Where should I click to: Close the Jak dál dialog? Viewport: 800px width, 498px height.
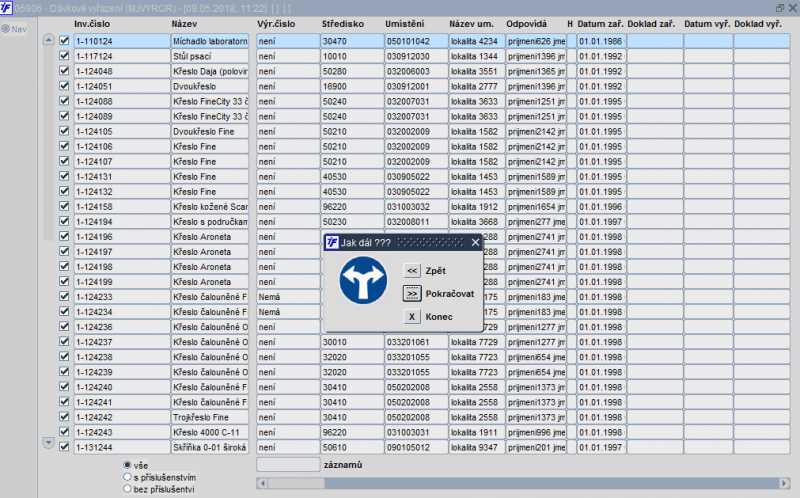pos(476,242)
